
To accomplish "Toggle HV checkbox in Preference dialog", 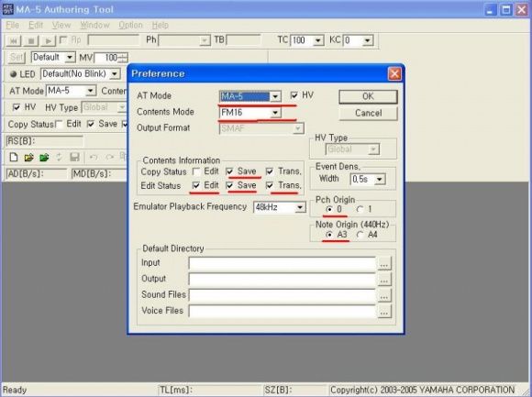I will (x=294, y=95).
